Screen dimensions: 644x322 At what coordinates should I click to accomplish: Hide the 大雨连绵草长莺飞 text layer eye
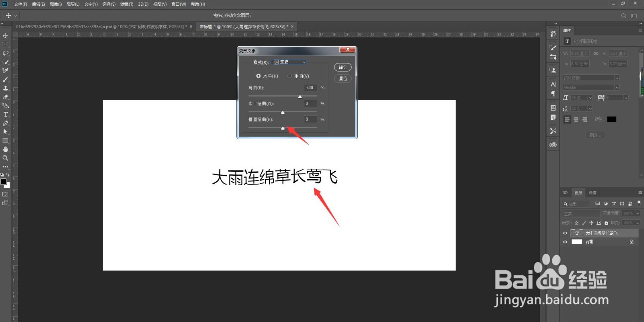click(565, 233)
